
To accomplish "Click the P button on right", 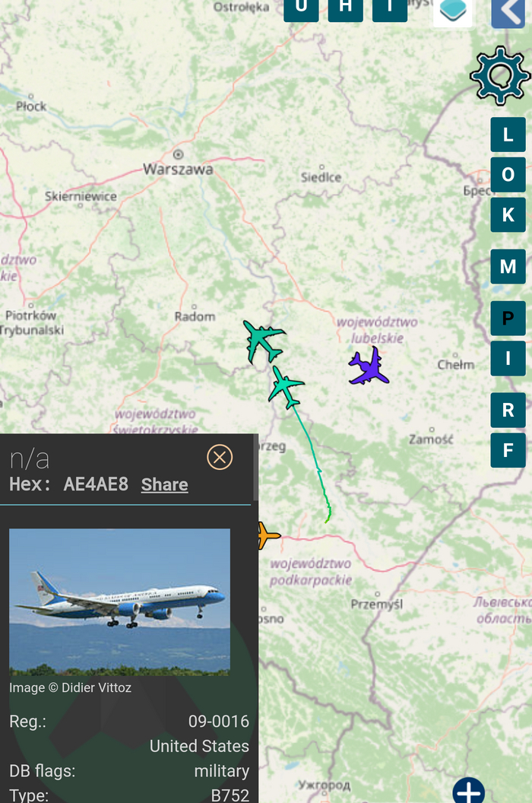I will point(508,318).
